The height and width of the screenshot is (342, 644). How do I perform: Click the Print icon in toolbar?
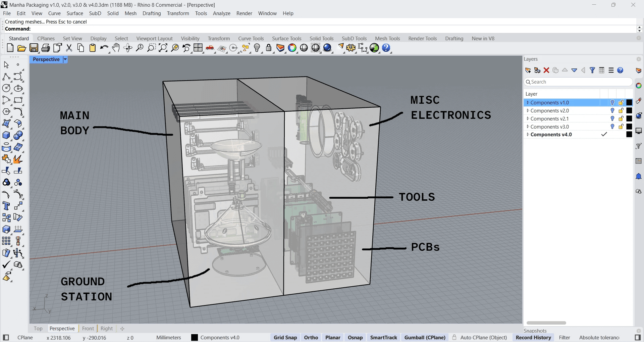click(x=46, y=48)
